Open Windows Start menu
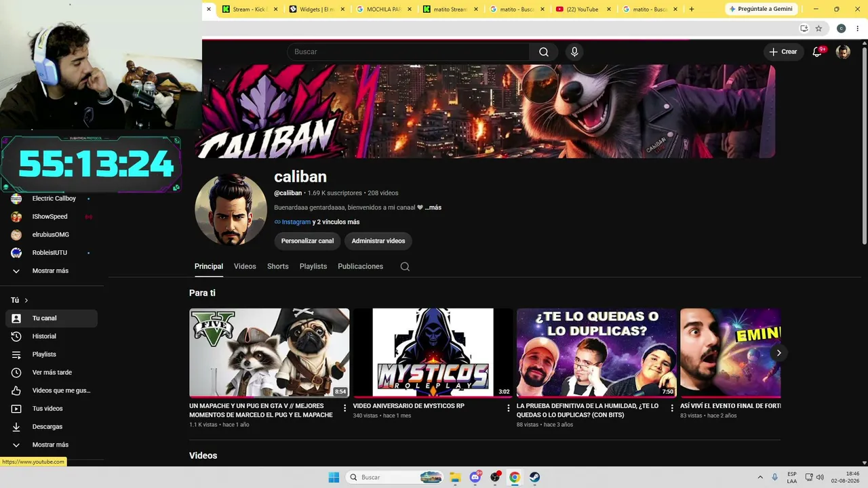 coord(334,477)
